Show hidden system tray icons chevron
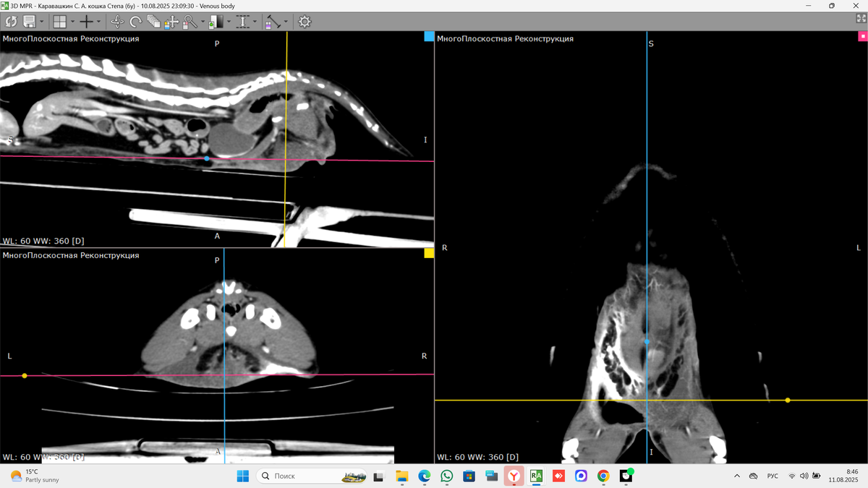Image resolution: width=868 pixels, height=488 pixels. pos(736,476)
